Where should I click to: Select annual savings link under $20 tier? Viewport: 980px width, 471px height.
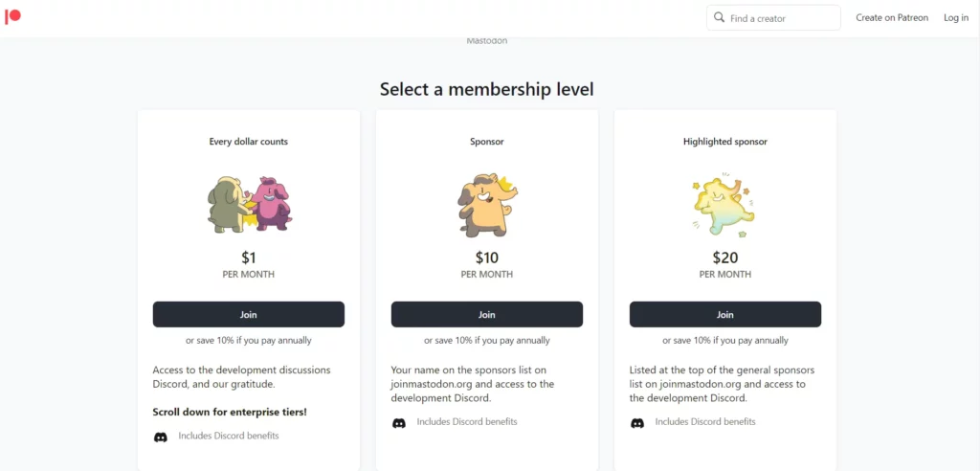(x=725, y=341)
